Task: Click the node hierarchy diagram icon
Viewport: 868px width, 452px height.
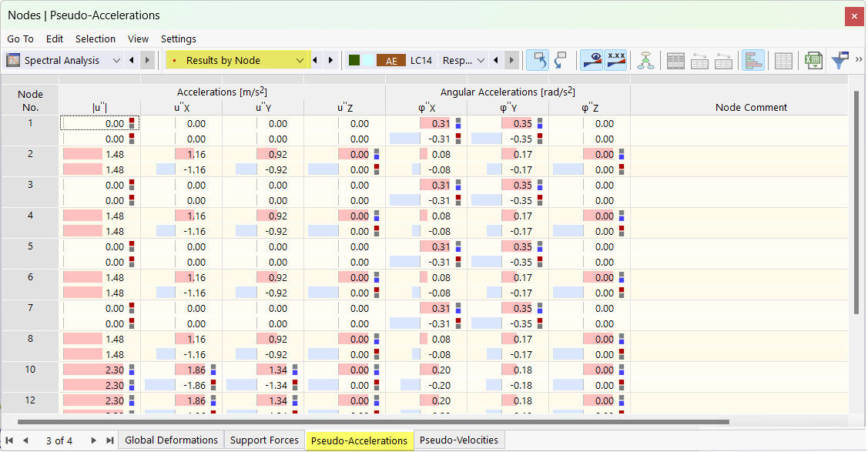Action: tap(645, 60)
